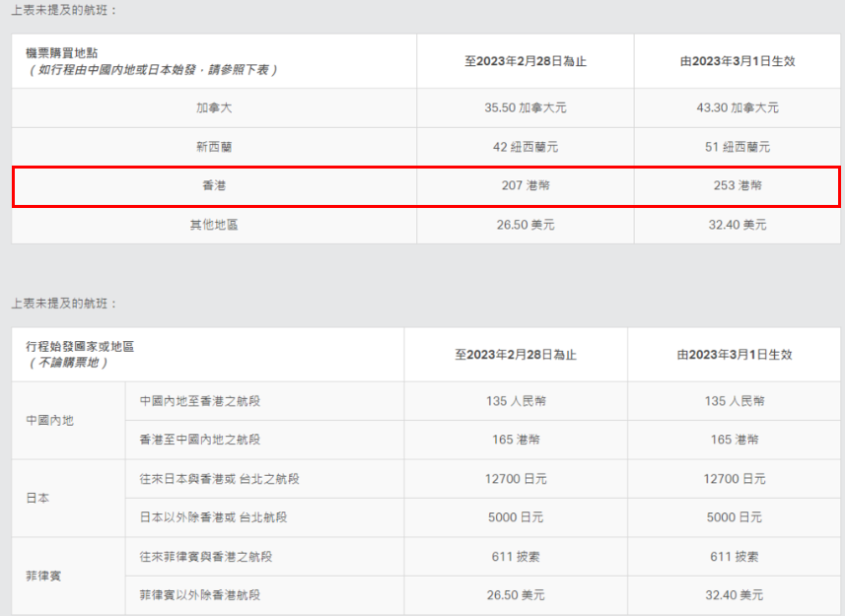Select the 其他地區 row label
845x616 pixels.
214,225
